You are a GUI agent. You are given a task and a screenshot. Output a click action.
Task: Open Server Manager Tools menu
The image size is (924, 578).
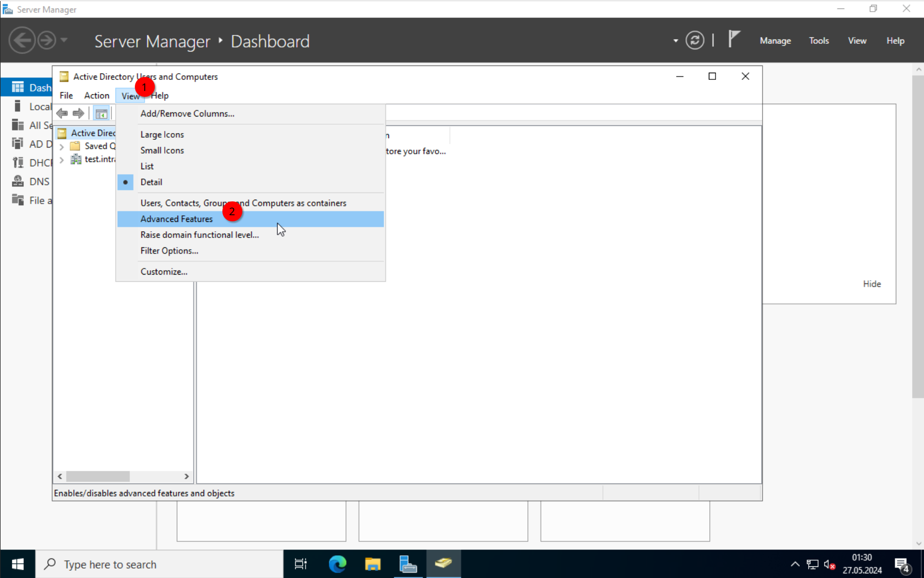[819, 40]
